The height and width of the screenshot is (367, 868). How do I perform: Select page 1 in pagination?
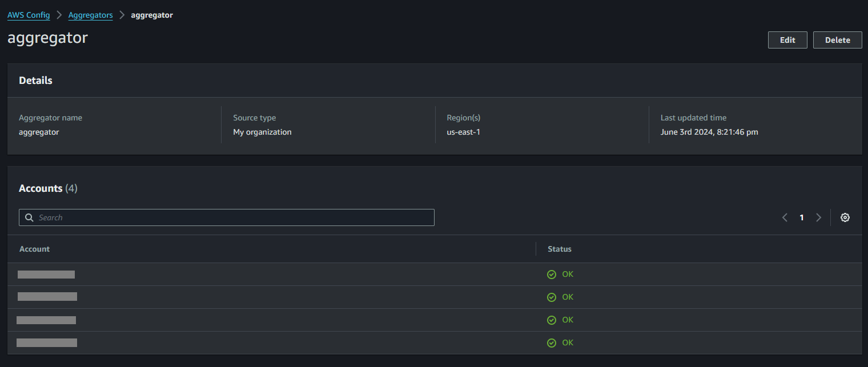802,217
